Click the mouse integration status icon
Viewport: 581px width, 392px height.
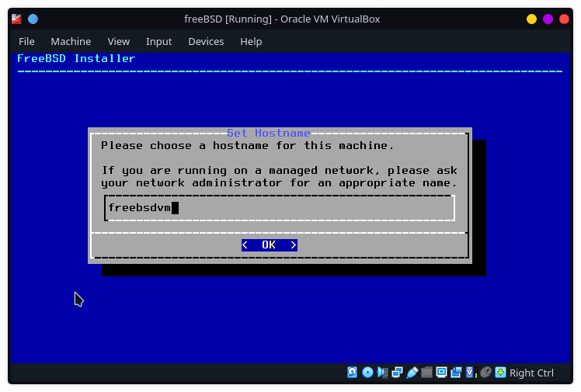point(485,373)
